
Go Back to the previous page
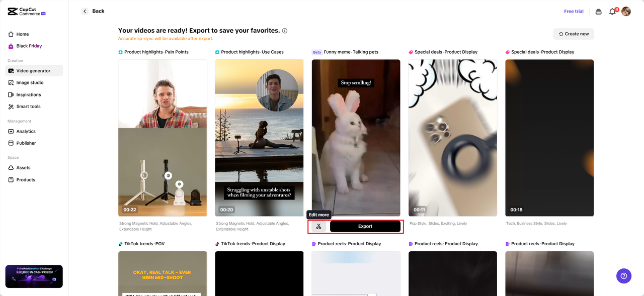pos(93,11)
